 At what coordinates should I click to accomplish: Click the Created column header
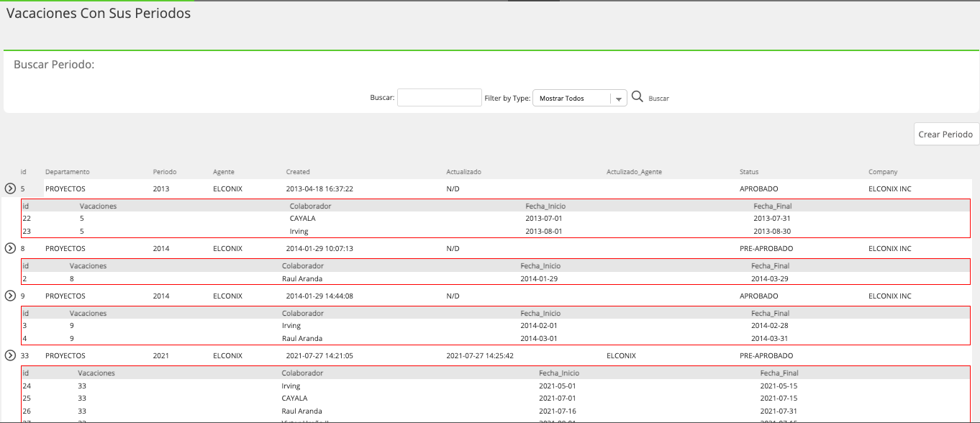pos(298,172)
